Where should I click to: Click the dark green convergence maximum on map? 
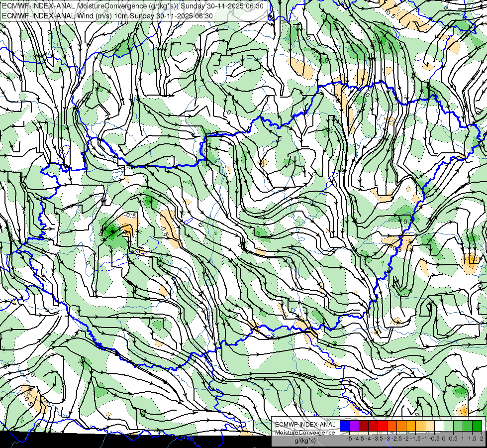click(111, 231)
